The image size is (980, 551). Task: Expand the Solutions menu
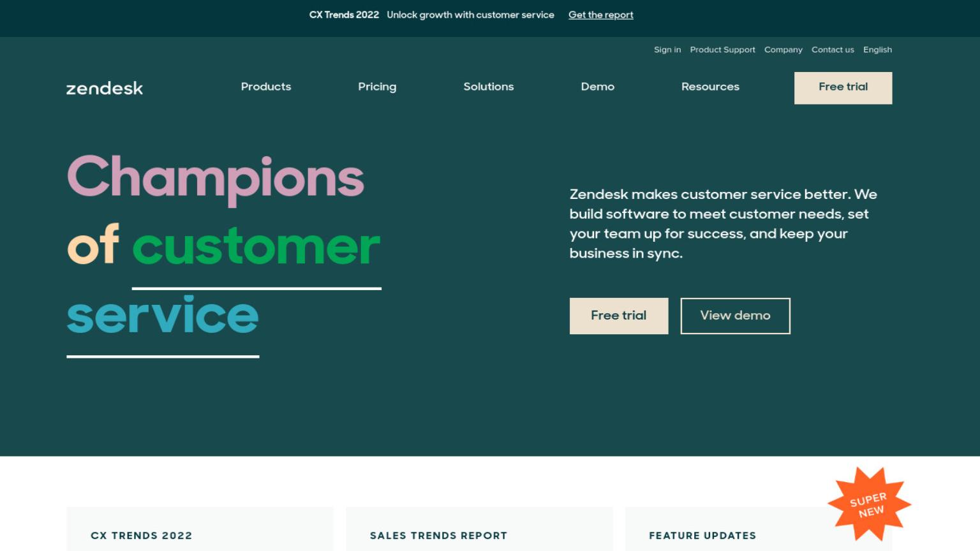tap(489, 87)
